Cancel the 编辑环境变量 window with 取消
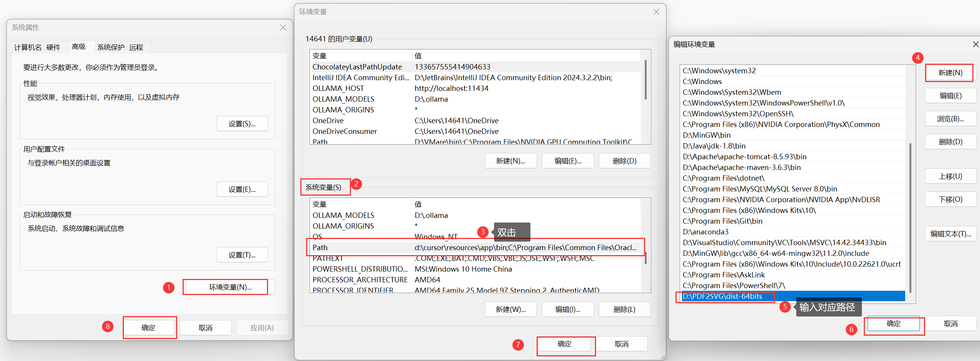Image resolution: width=980 pixels, height=361 pixels. (x=951, y=323)
